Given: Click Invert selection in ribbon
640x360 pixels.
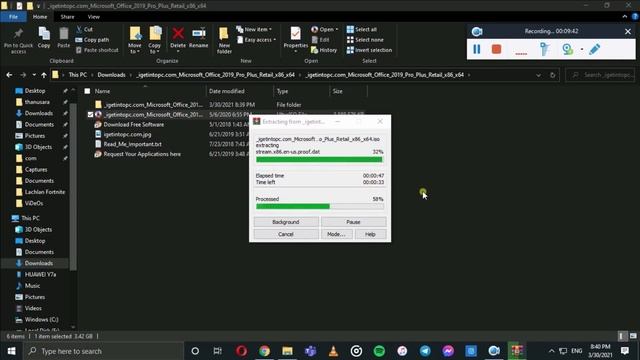Looking at the screenshot, I should coord(369,50).
